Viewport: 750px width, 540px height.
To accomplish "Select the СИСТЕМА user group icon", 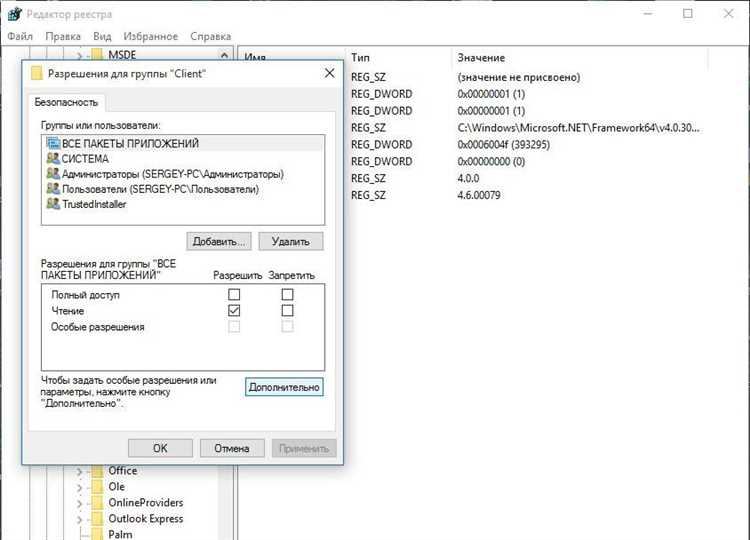I will point(52,159).
